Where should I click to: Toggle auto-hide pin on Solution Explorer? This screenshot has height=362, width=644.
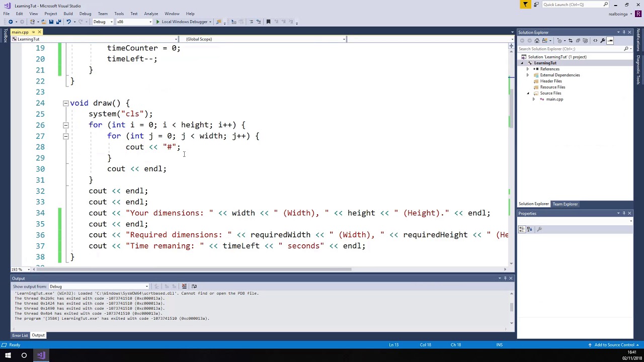tap(624, 32)
